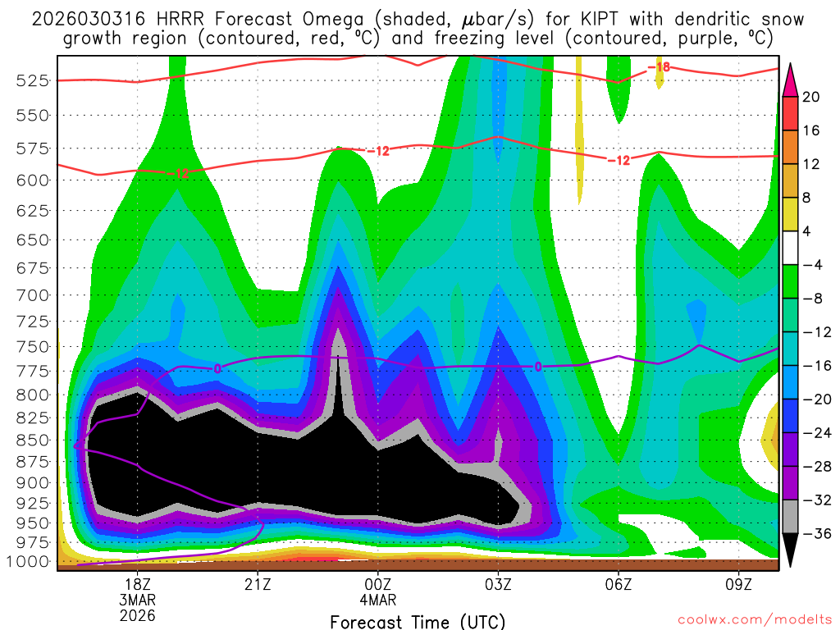Click the legend value -36

pyautogui.click(x=817, y=533)
